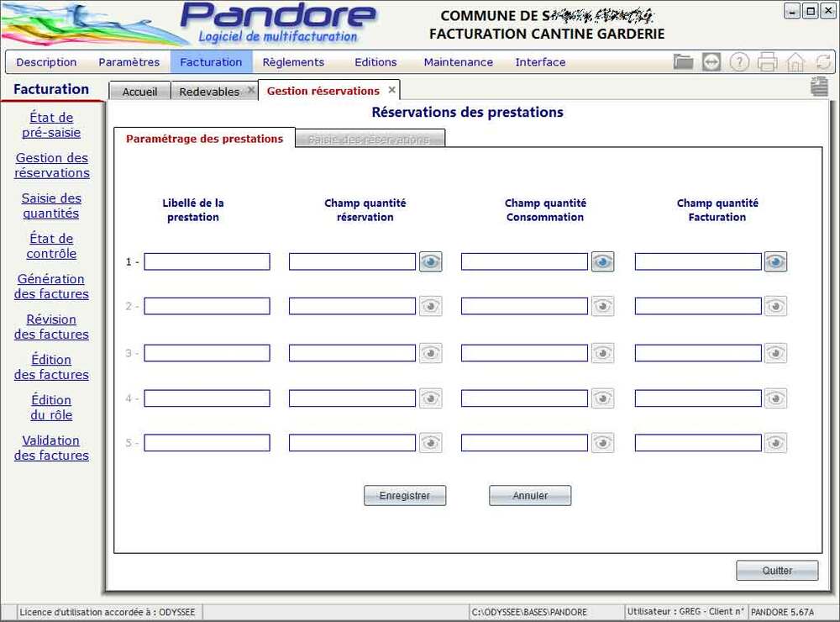This screenshot has width=840, height=622.
Task: Expand the Editions menu
Action: coord(375,62)
